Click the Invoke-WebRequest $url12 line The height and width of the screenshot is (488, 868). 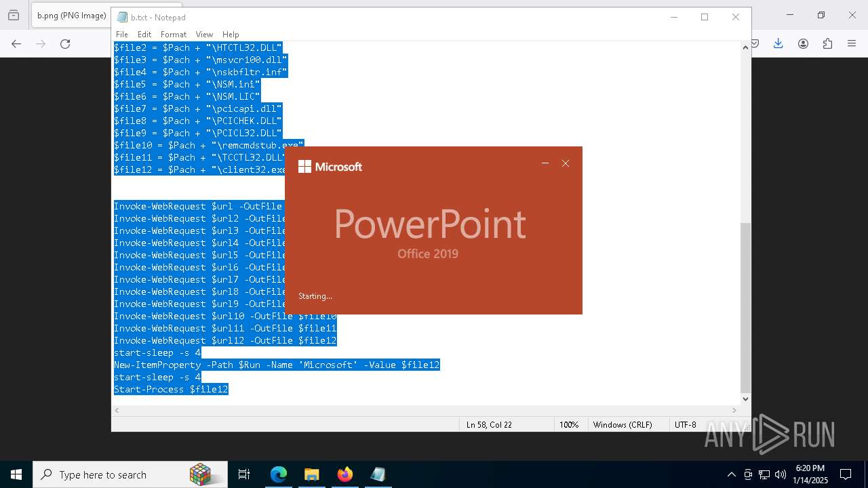[x=225, y=340]
